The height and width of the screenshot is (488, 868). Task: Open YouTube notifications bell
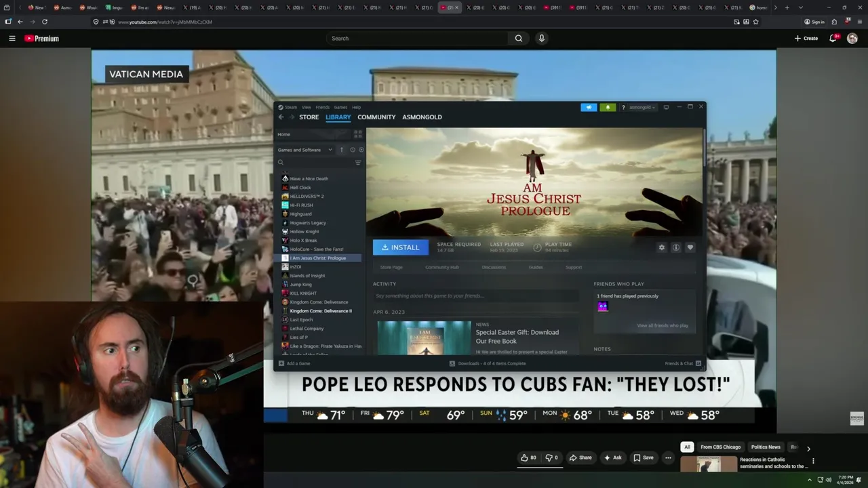[833, 39]
